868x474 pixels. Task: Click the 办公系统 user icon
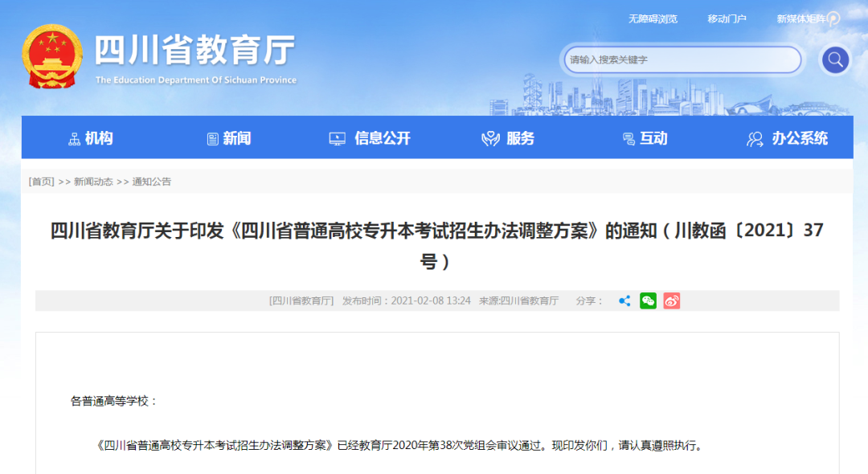(755, 139)
